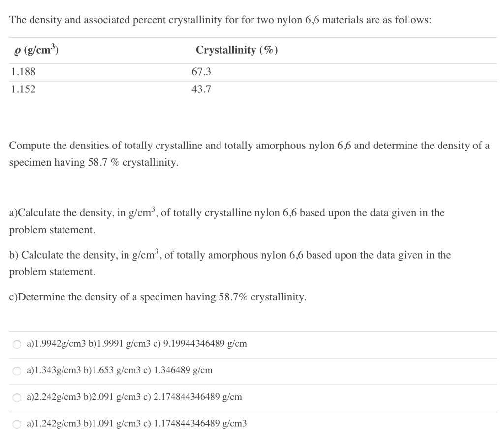Select the table cell containing 1.188

click(x=23, y=72)
